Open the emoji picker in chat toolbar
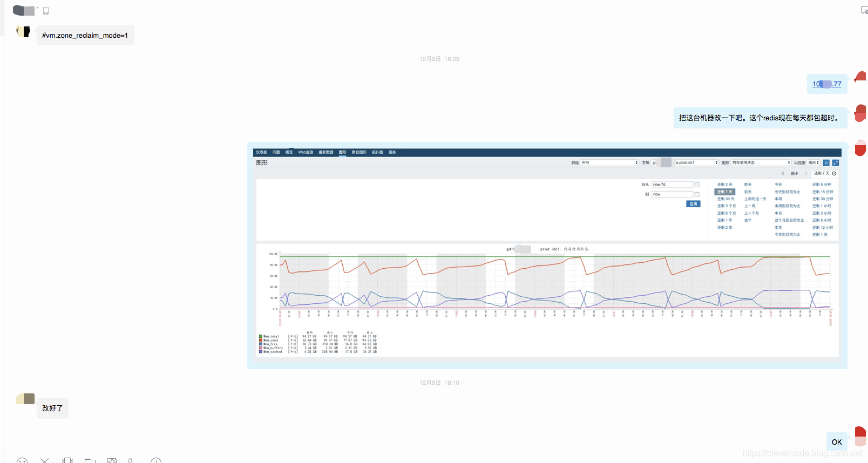 coord(22,461)
